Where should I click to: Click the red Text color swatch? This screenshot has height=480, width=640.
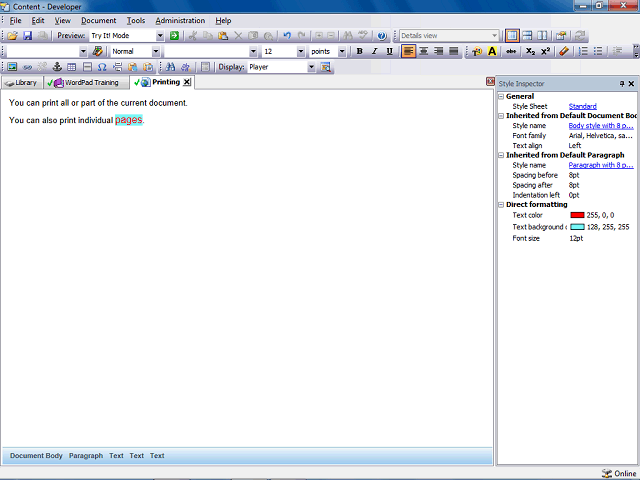point(577,215)
